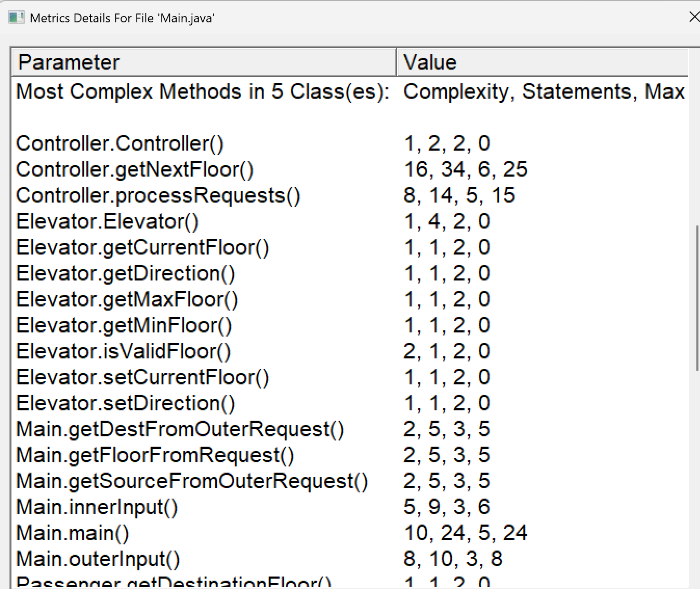Select the Elevator.Elevator() row
This screenshot has width=700, height=589.
point(108,221)
